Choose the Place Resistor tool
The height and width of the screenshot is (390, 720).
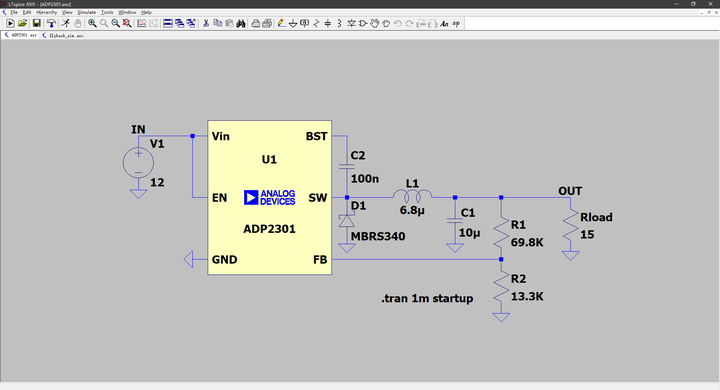316,23
